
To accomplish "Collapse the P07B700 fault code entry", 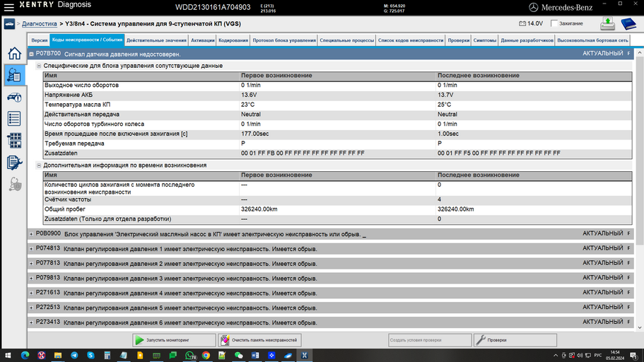I will point(31,54).
